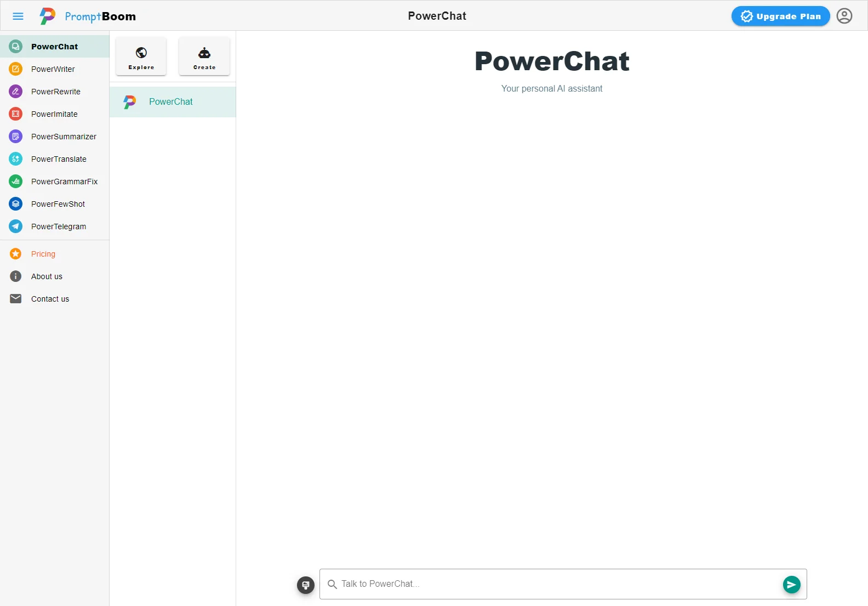
Task: Open PowerTranslate tool
Action: pos(55,159)
